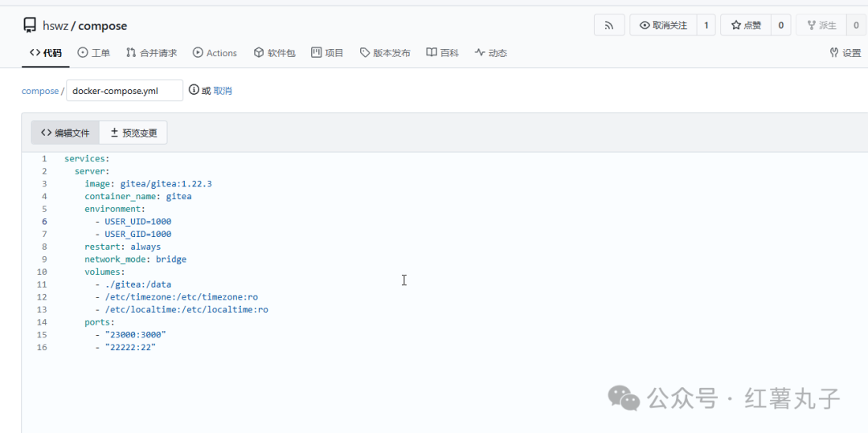Click the network_mode: bridge line
This screenshot has height=433, width=868.
point(136,259)
